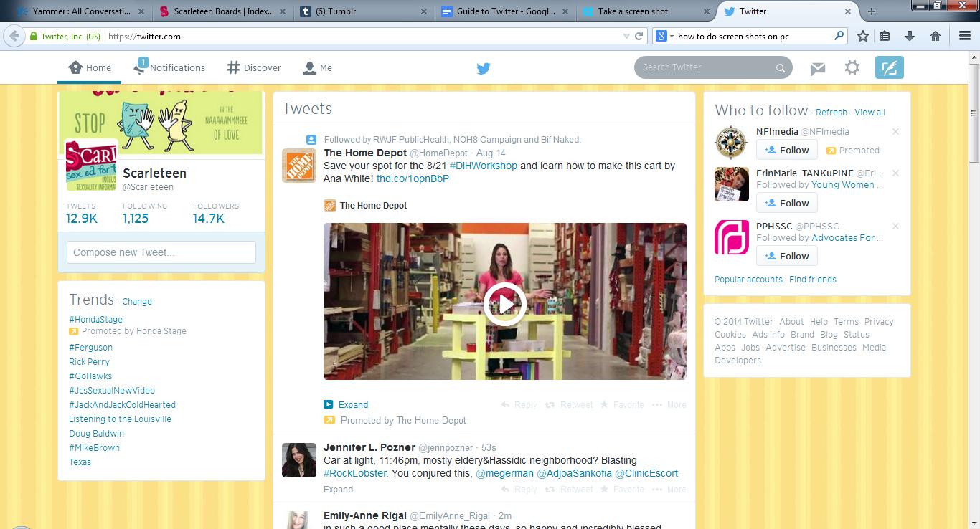This screenshot has height=529, width=980.
Task: Open URL bar history dropdown arrow
Action: (x=626, y=36)
